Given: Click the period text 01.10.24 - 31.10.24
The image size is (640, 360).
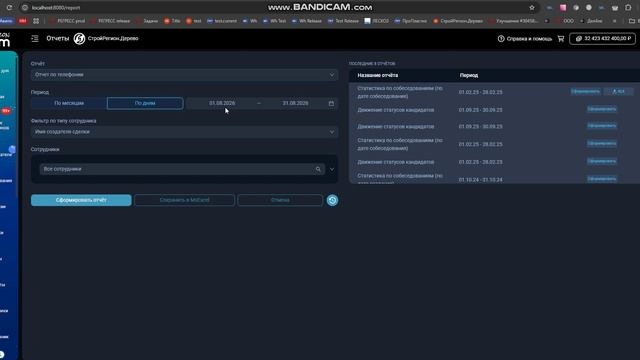Looking at the screenshot, I should (x=480, y=180).
